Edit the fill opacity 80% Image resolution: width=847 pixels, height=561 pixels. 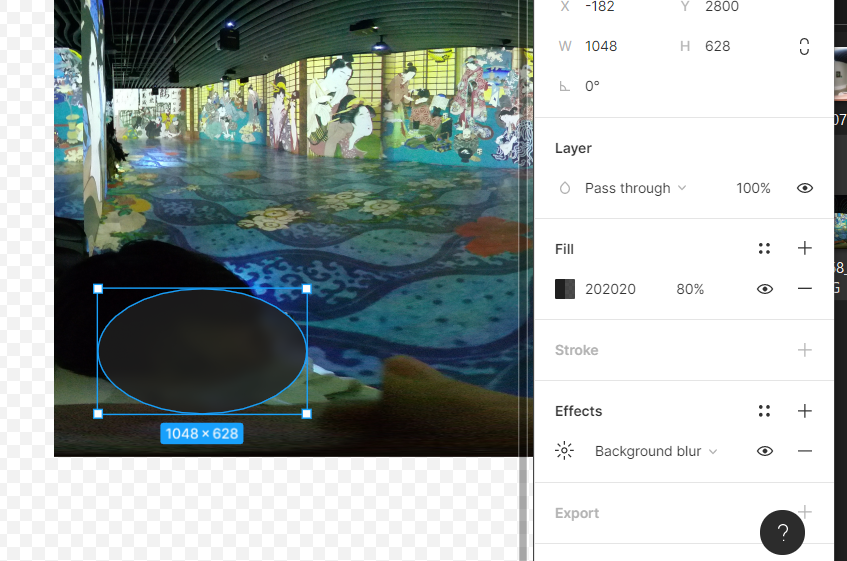690,289
